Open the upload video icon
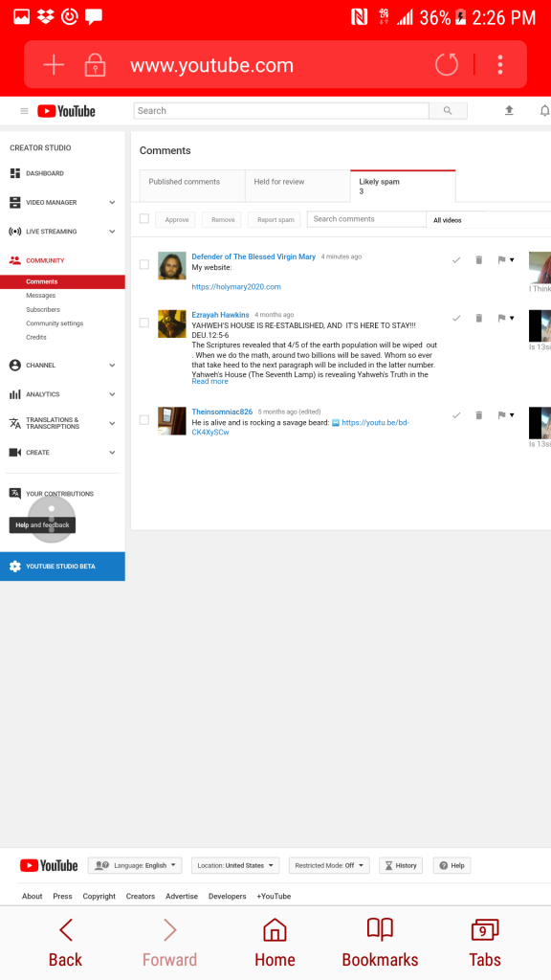 (x=509, y=111)
